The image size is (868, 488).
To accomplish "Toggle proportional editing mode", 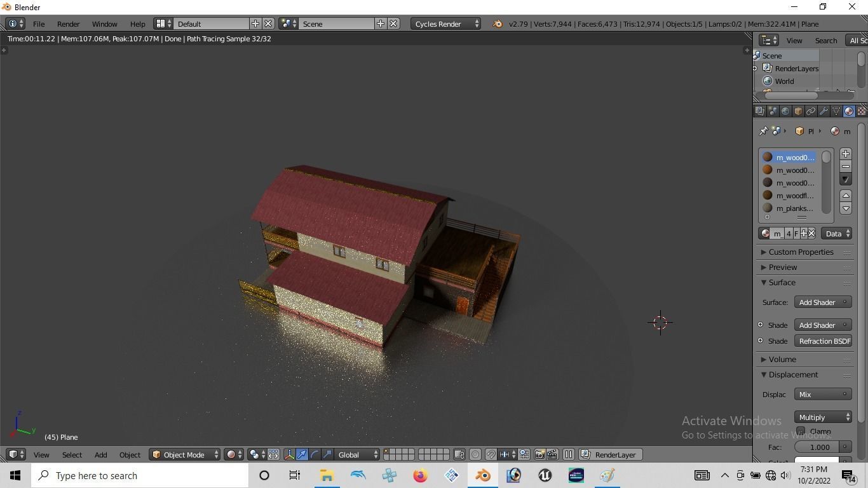I will 475,454.
